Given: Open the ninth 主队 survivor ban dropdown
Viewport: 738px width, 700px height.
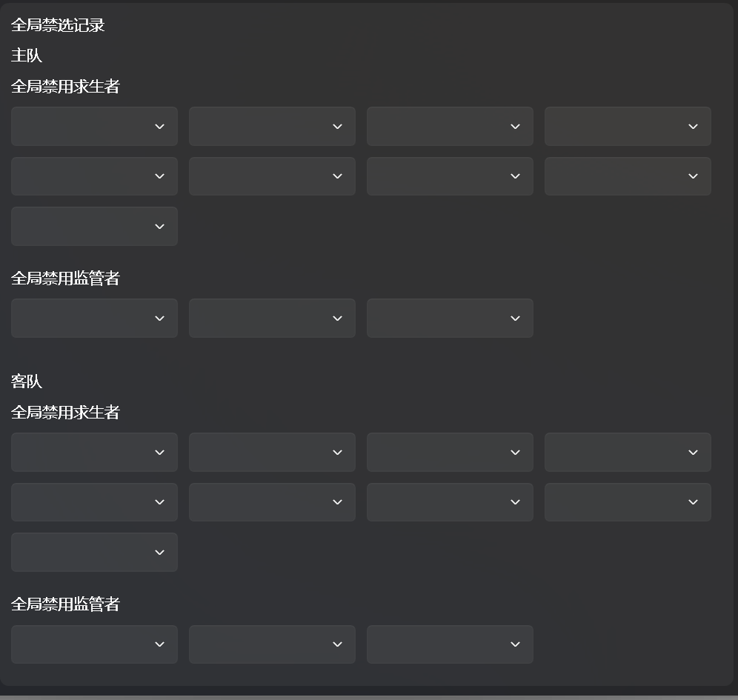Looking at the screenshot, I should click(x=94, y=226).
